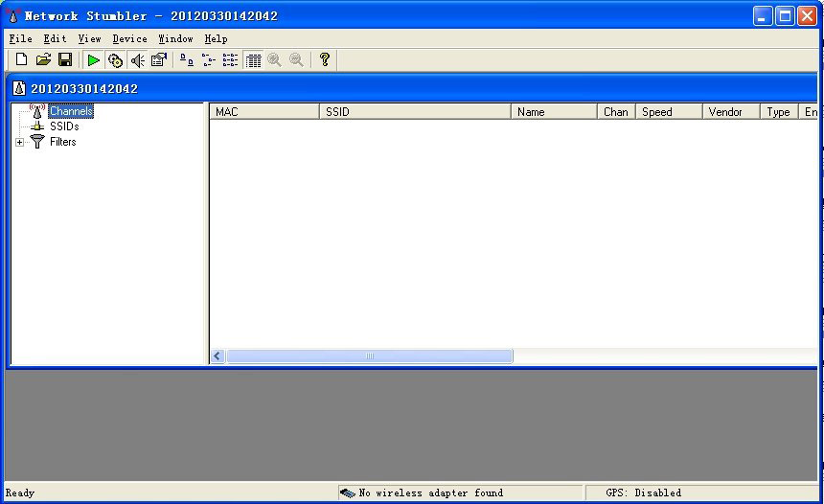Switch to list view icon

click(x=231, y=60)
